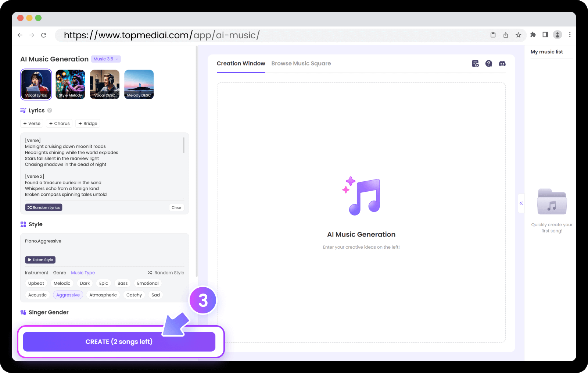Toggle the Epic style tag

pyautogui.click(x=104, y=283)
